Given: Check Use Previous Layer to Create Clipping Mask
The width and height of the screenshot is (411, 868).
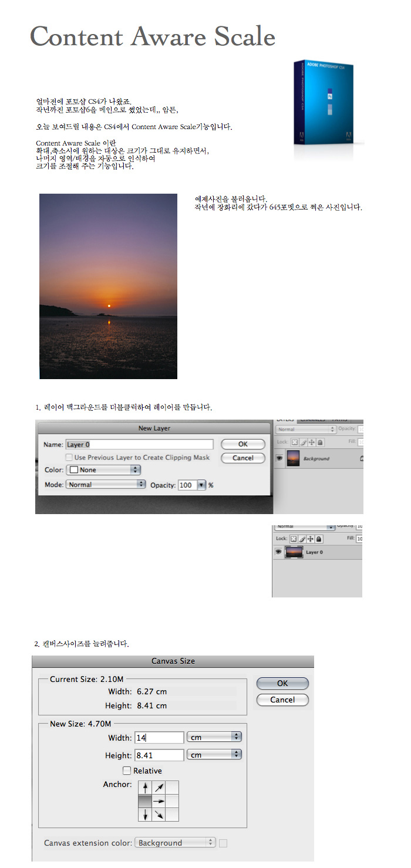Looking at the screenshot, I should coord(69,457).
